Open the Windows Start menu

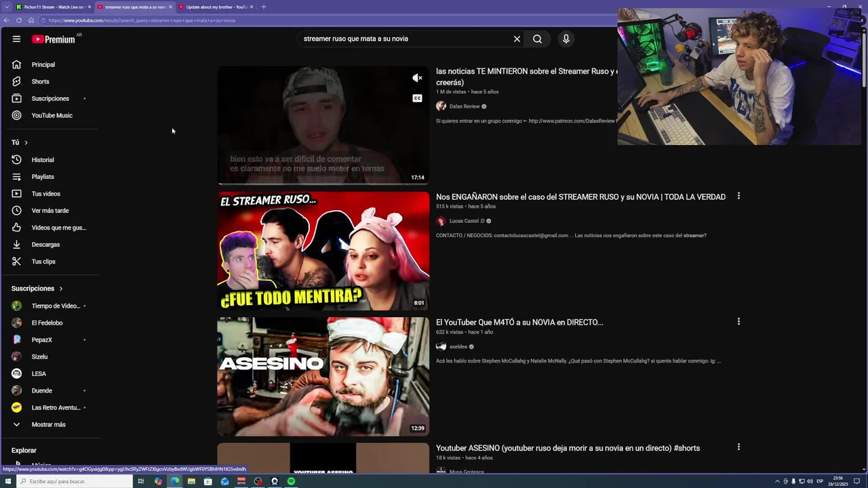7,481
